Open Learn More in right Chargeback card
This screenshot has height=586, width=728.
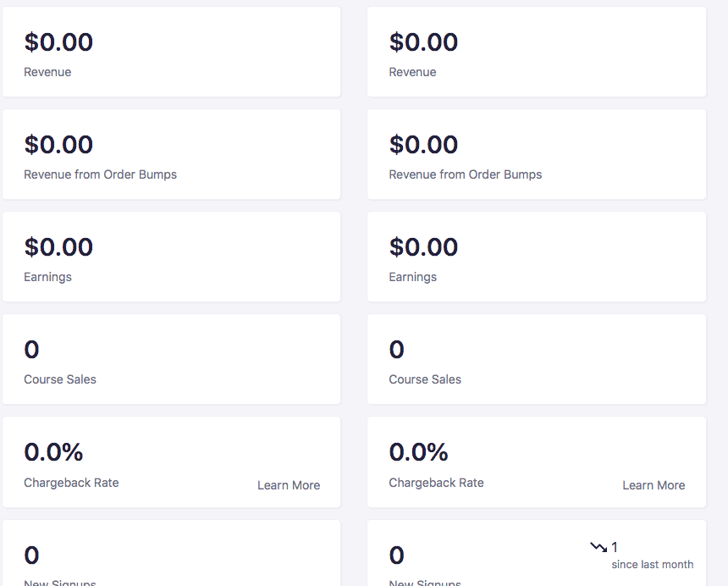point(654,485)
